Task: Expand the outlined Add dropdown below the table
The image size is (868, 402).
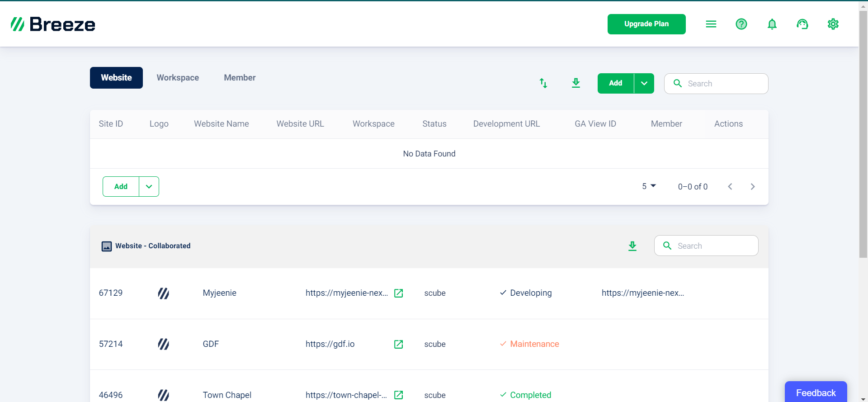Action: tap(149, 186)
